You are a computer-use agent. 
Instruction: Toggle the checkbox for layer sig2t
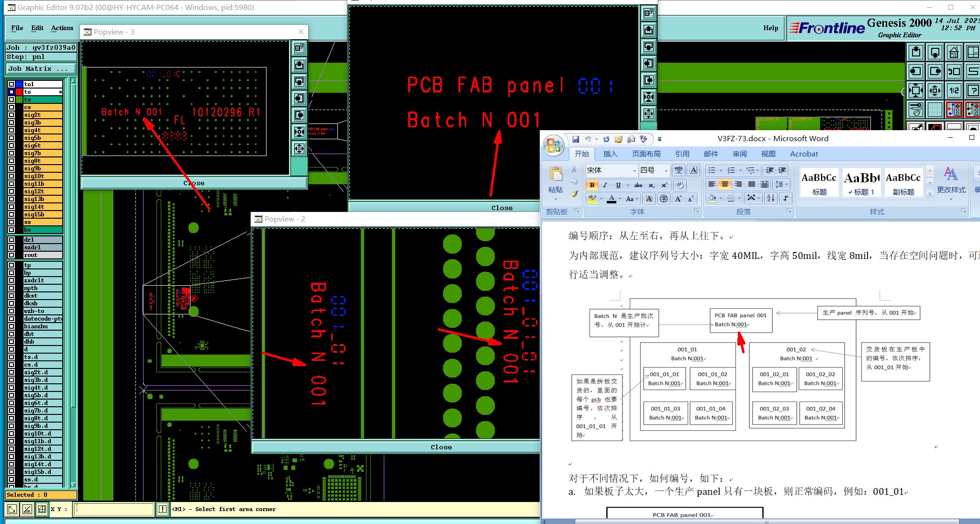(11, 115)
